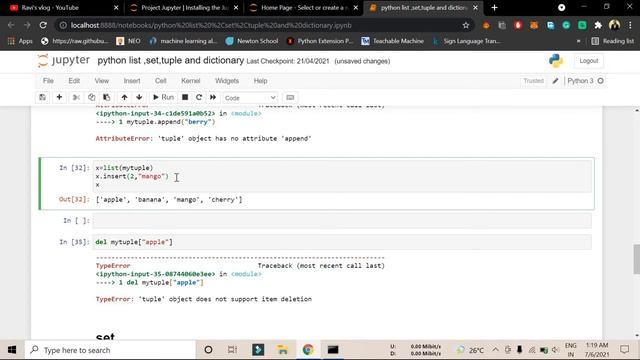Click the Trusted notebook indicator
This screenshot has width=640, height=360.
click(x=533, y=81)
